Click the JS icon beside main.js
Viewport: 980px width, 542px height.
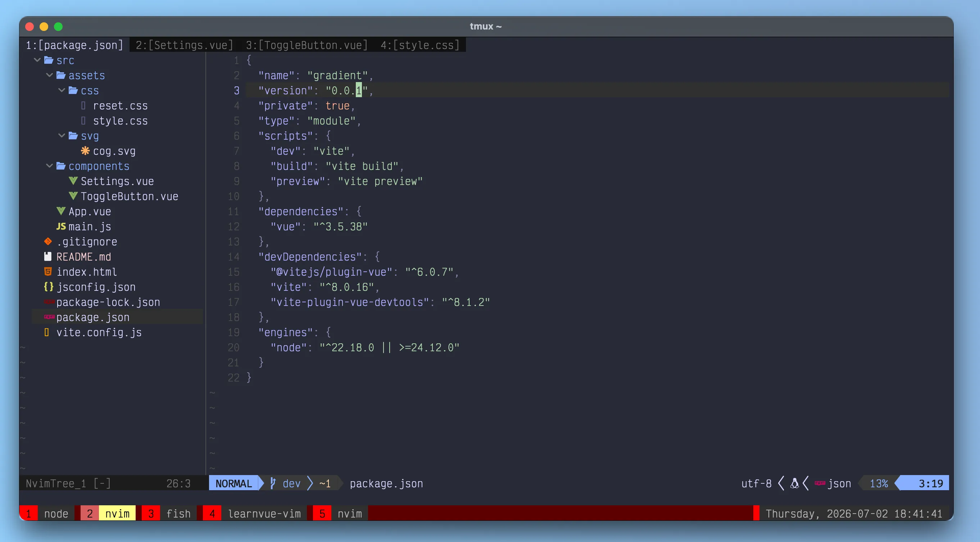click(61, 226)
